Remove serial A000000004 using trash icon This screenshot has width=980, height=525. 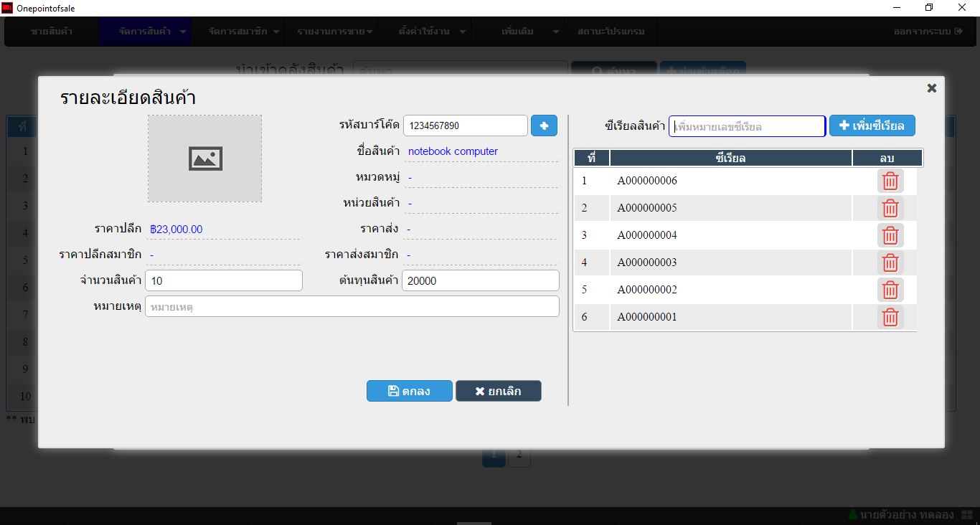pos(890,235)
